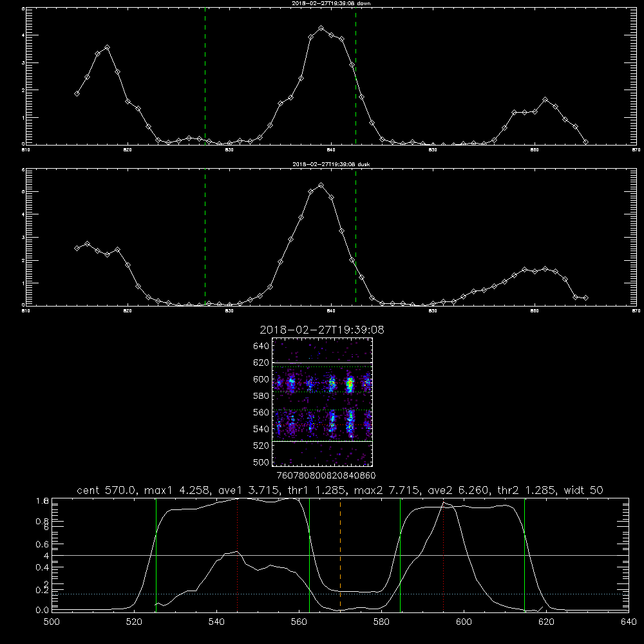
Task: Click the '620' x-axis label of bottom plot
Action: tap(546, 622)
